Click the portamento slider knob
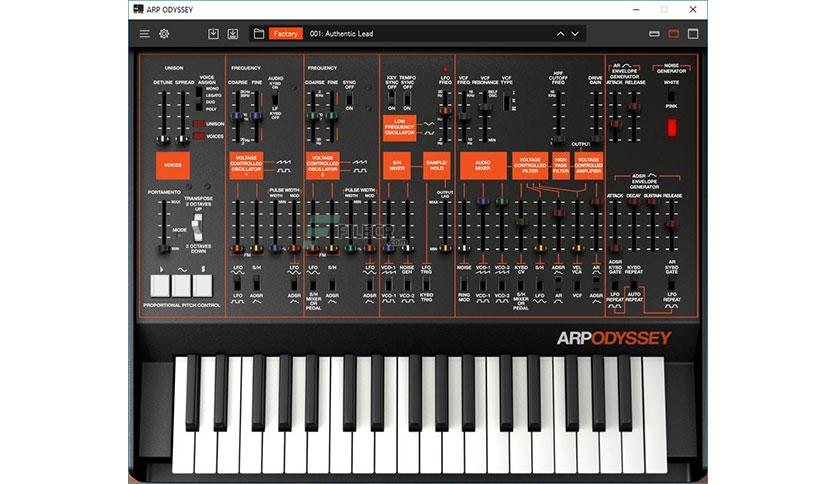Image resolution: width=836 pixels, height=484 pixels. [164, 249]
